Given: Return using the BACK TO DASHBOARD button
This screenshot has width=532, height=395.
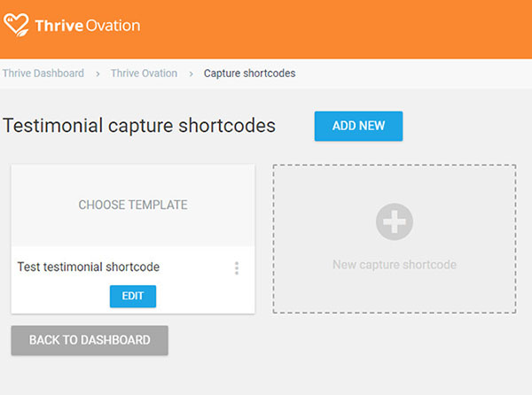Looking at the screenshot, I should (90, 340).
